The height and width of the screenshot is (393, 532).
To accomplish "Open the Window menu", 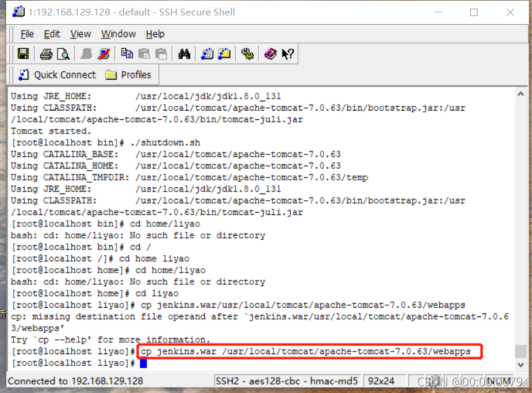I will 118,34.
